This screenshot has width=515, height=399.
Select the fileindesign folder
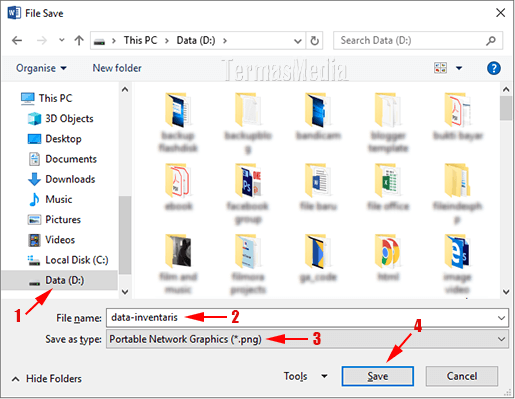coord(458,194)
